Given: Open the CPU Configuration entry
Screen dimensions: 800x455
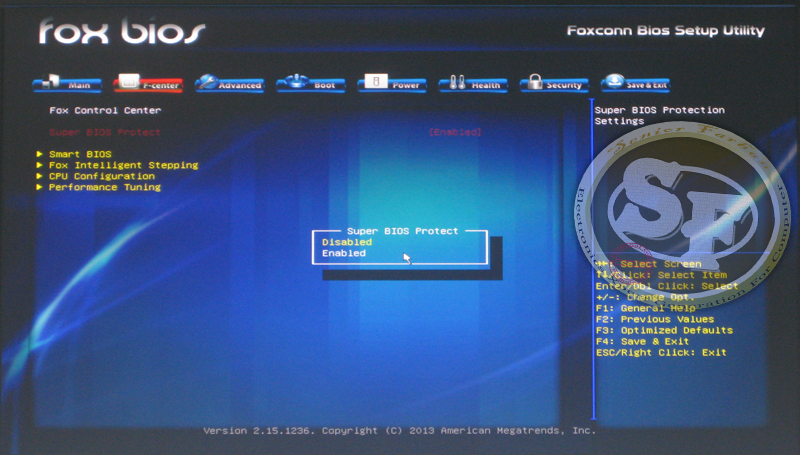Looking at the screenshot, I should click(x=102, y=176).
